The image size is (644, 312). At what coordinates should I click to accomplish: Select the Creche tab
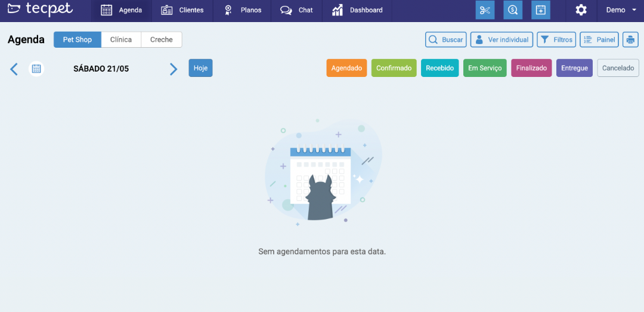[x=161, y=39]
